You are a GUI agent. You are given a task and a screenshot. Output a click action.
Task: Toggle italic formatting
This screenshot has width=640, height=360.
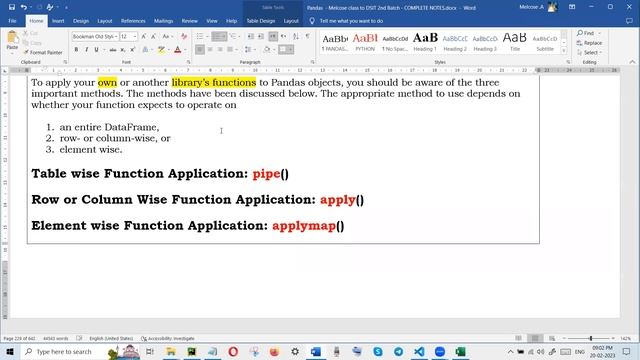[87, 49]
